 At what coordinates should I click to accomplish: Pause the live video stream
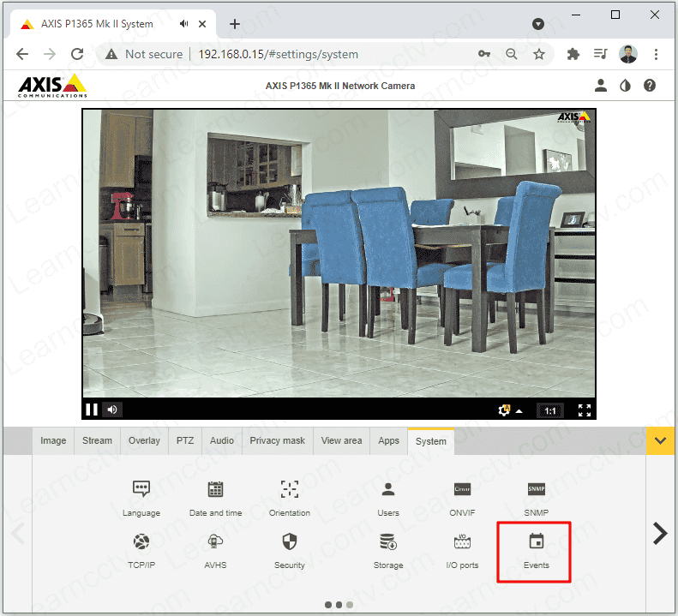pyautogui.click(x=92, y=410)
